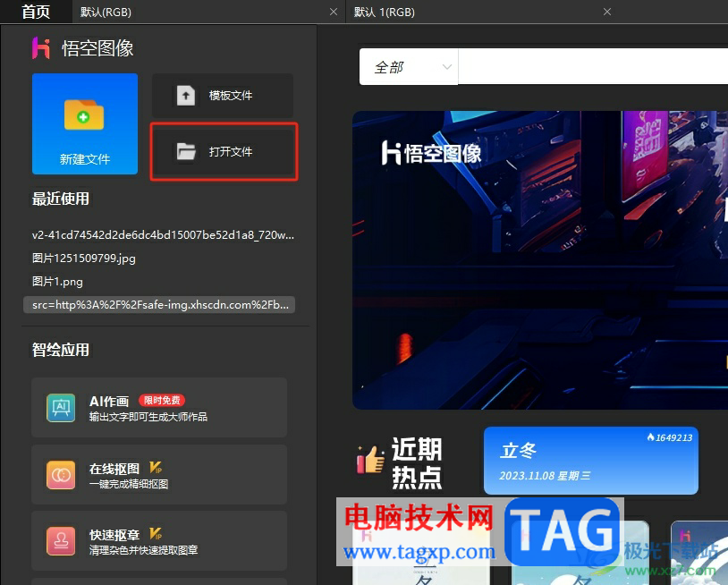Open the AI作画 card

(x=159, y=407)
